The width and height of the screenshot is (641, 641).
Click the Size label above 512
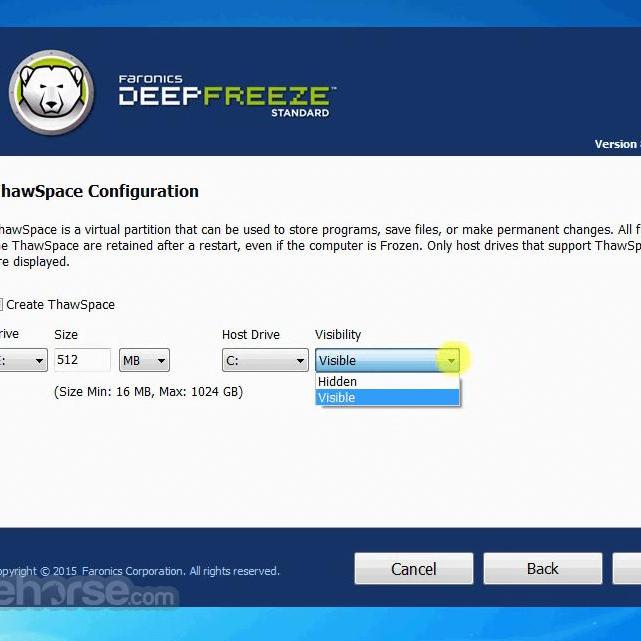[x=66, y=335]
